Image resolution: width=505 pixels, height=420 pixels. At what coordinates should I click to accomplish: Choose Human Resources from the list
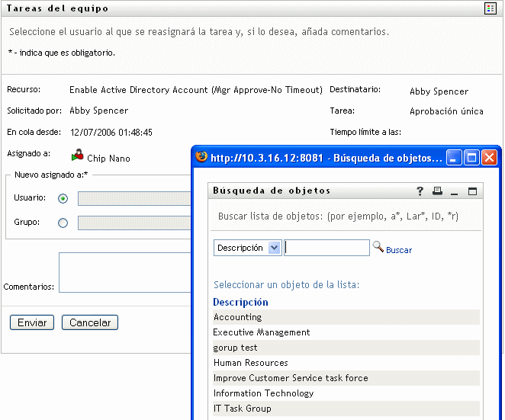click(x=346, y=363)
